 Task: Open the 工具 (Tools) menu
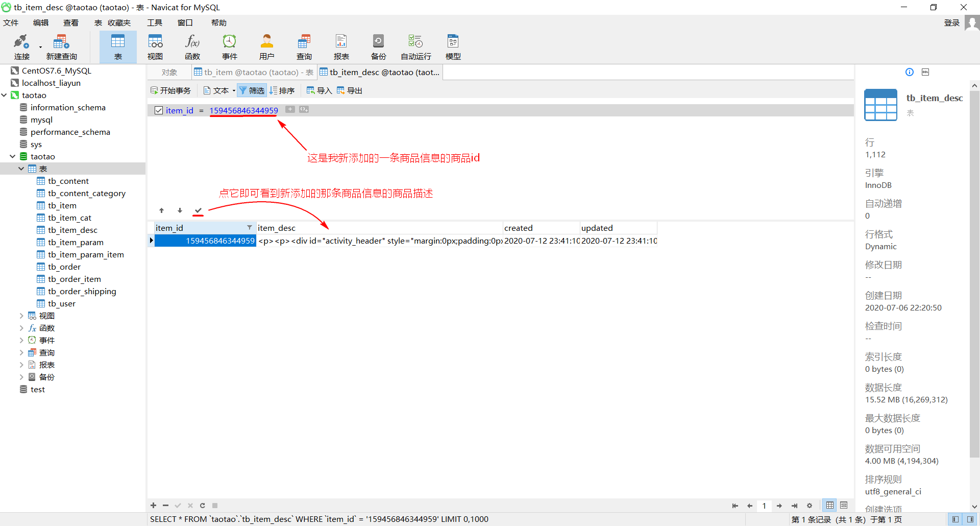(x=155, y=23)
